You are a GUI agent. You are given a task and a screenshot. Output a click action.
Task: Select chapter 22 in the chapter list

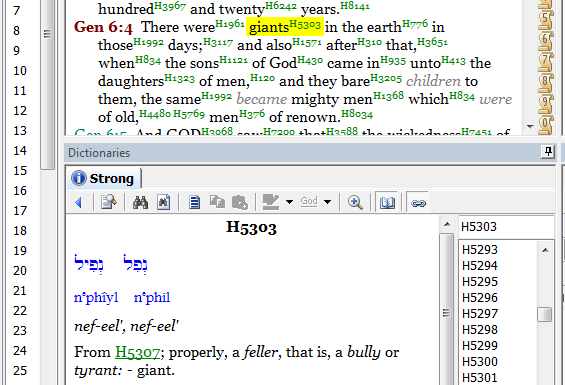(x=20, y=311)
